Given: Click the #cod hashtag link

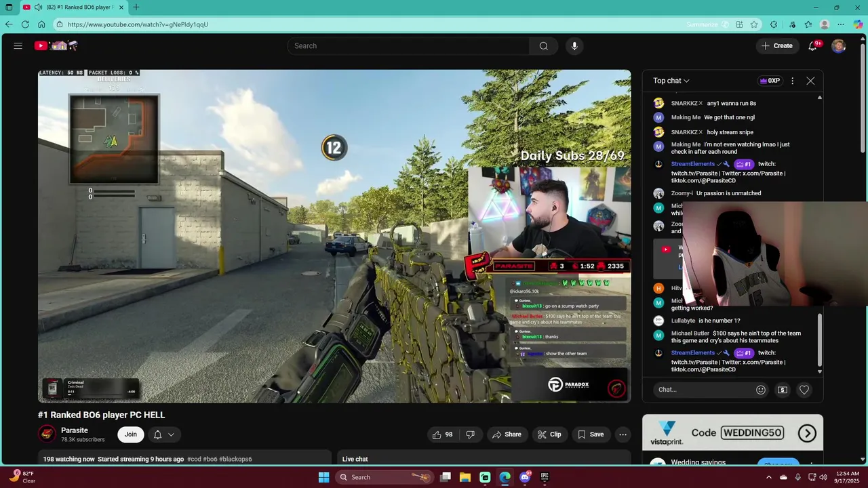Looking at the screenshot, I should click(194, 460).
